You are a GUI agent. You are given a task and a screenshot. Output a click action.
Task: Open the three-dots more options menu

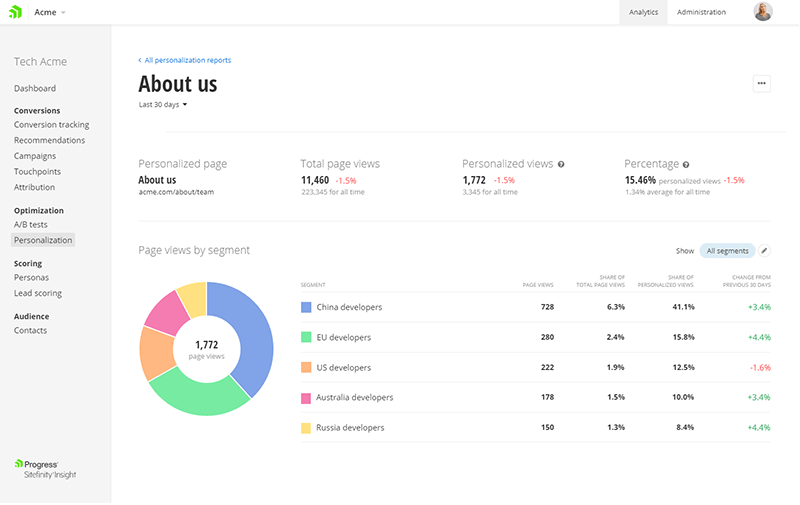tap(762, 84)
